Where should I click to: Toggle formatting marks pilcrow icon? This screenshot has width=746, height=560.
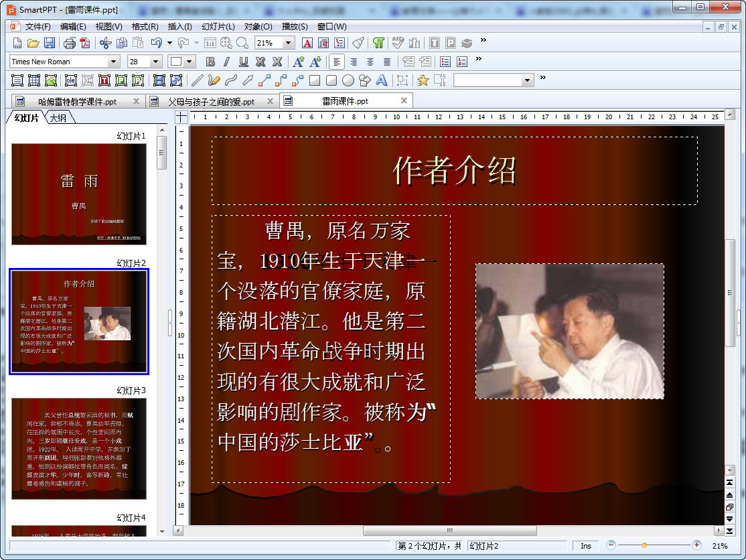378,44
